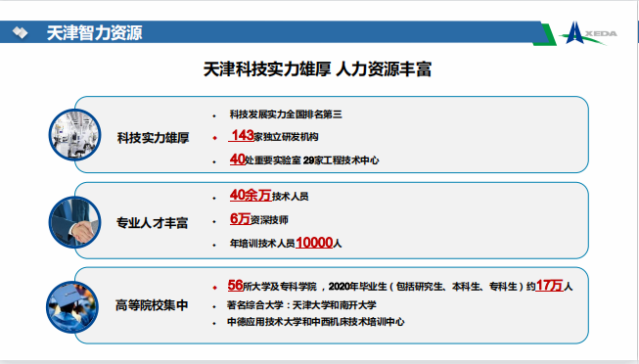Click the line 中德应用技术大学和中西机床技术培训中心
The image size is (639, 364).
(316, 322)
